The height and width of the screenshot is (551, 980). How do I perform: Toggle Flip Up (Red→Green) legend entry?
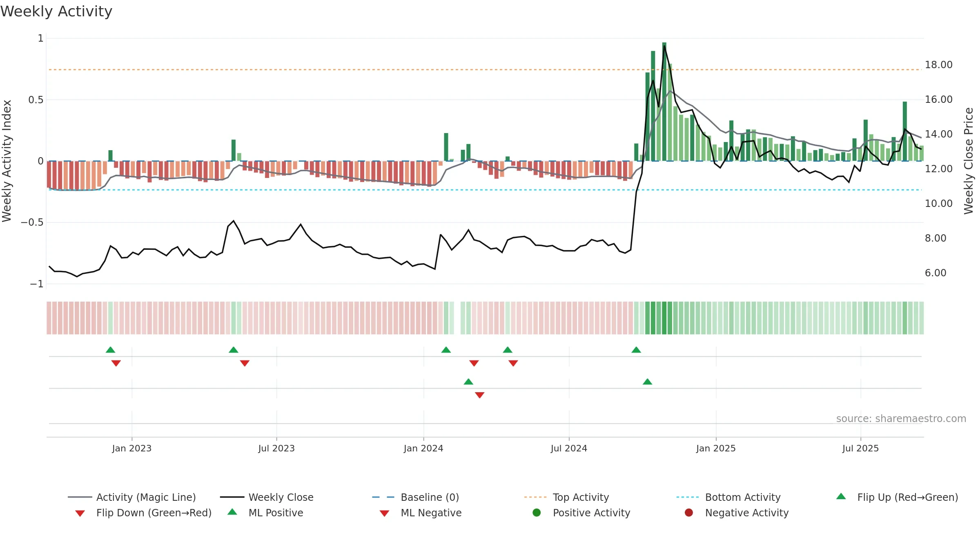coord(897,497)
